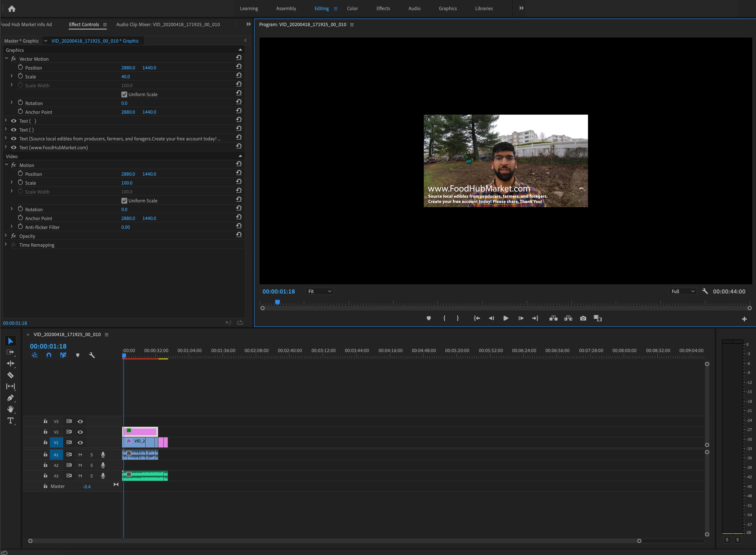Click the Export Frame camera icon
This screenshot has height=555, width=756.
pos(583,318)
